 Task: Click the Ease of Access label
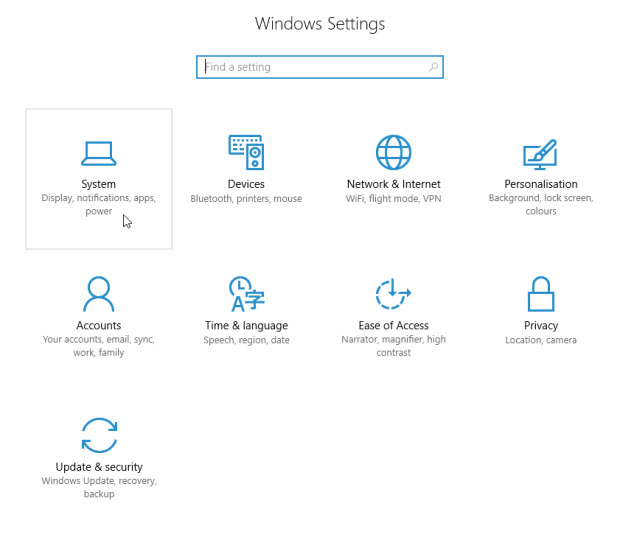(393, 325)
